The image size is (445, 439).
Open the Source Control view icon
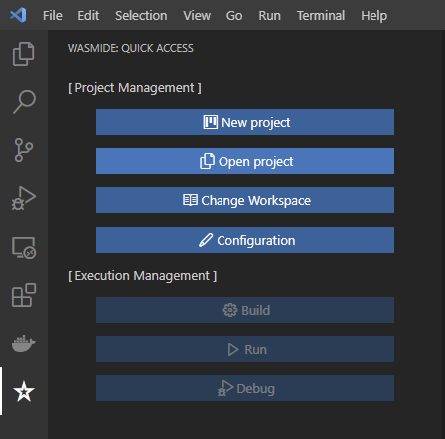click(24, 150)
